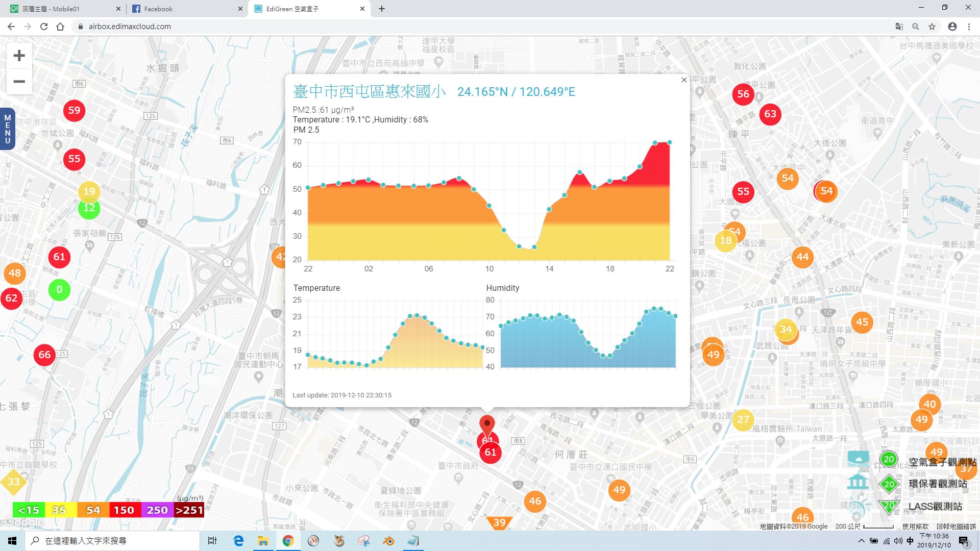Viewport: 980px width, 551px height.
Task: Select the diamond 33 EPA station marker
Action: point(14,482)
